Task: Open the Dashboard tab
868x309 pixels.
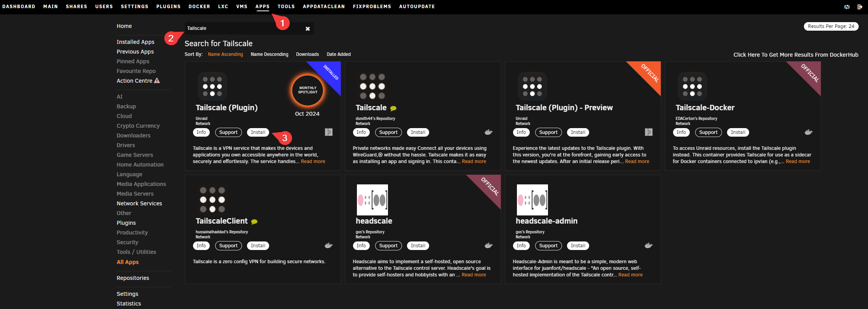Action: (19, 7)
